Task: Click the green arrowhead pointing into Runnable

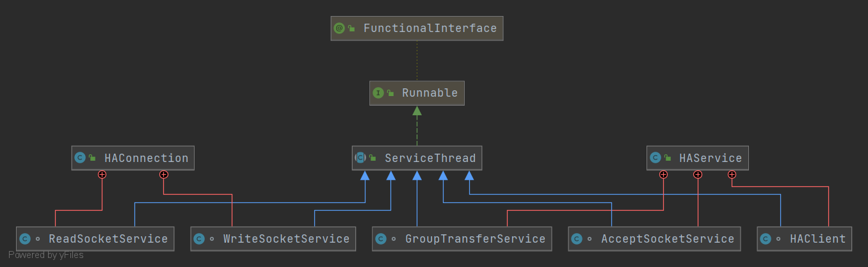Action: (x=417, y=110)
